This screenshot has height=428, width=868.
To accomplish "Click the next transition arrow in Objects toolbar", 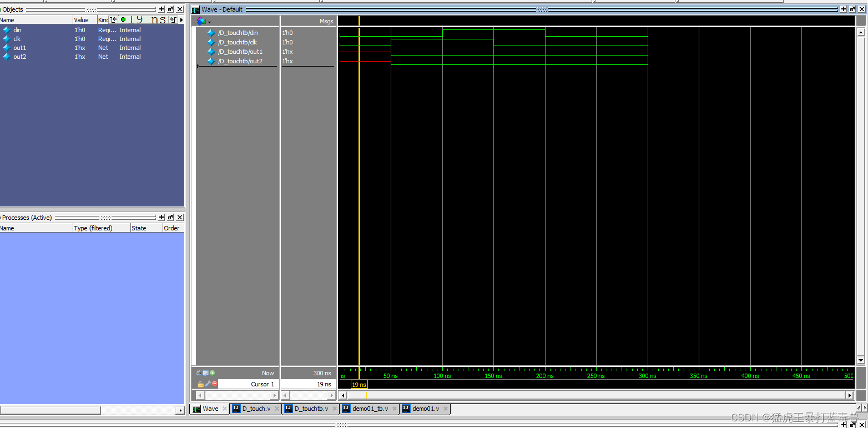I will coord(173,20).
